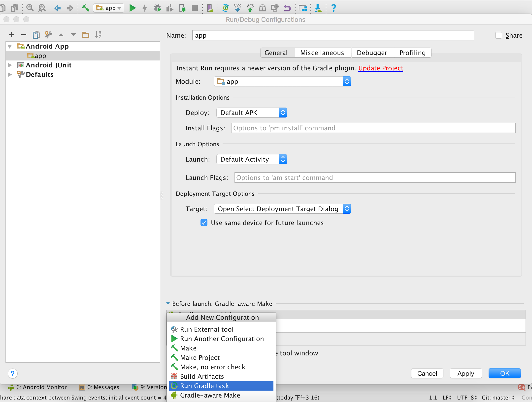This screenshot has width=532, height=402.
Task: Open the Module dropdown
Action: (x=282, y=82)
